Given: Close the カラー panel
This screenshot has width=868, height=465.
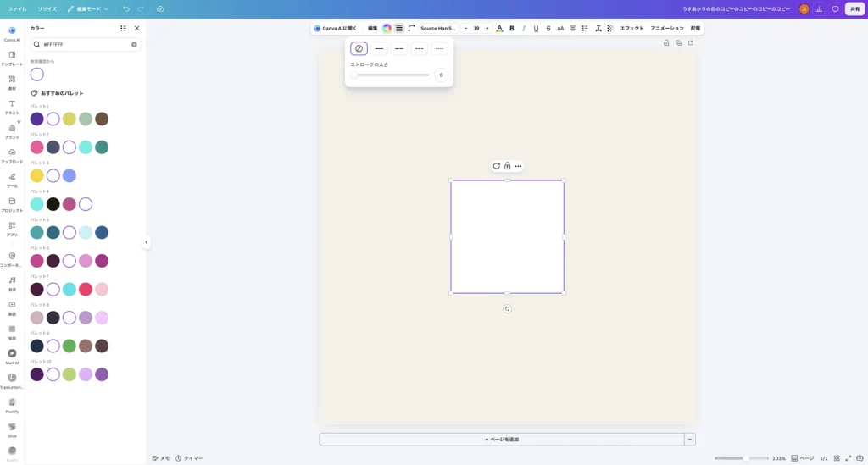Looking at the screenshot, I should click(136, 28).
